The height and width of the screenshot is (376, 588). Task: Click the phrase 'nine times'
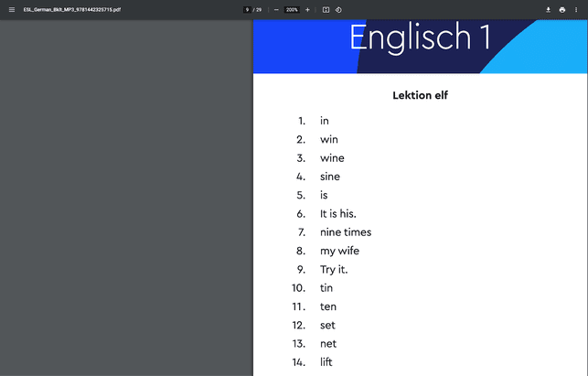346,232
